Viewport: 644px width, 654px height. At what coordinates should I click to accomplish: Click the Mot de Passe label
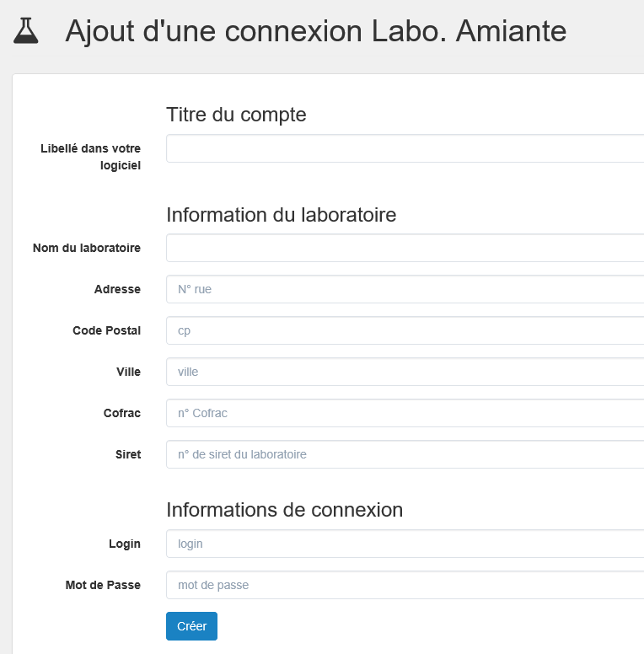tap(103, 585)
